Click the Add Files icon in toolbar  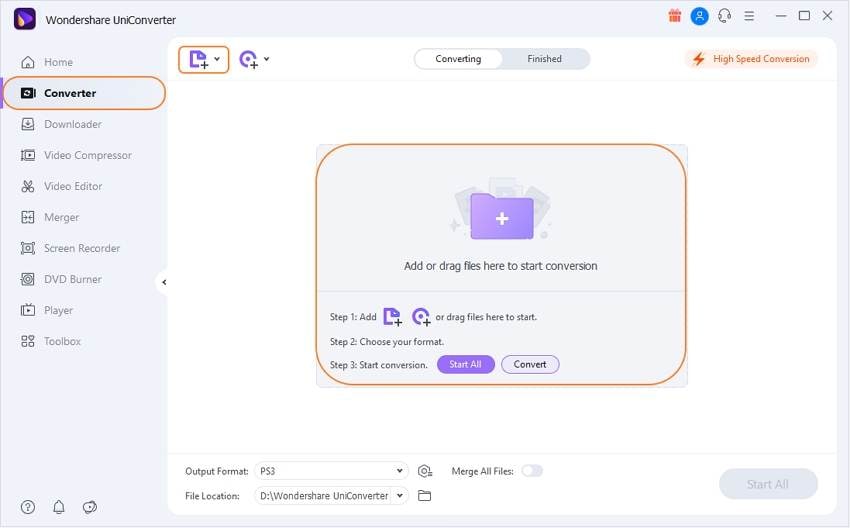(x=198, y=59)
